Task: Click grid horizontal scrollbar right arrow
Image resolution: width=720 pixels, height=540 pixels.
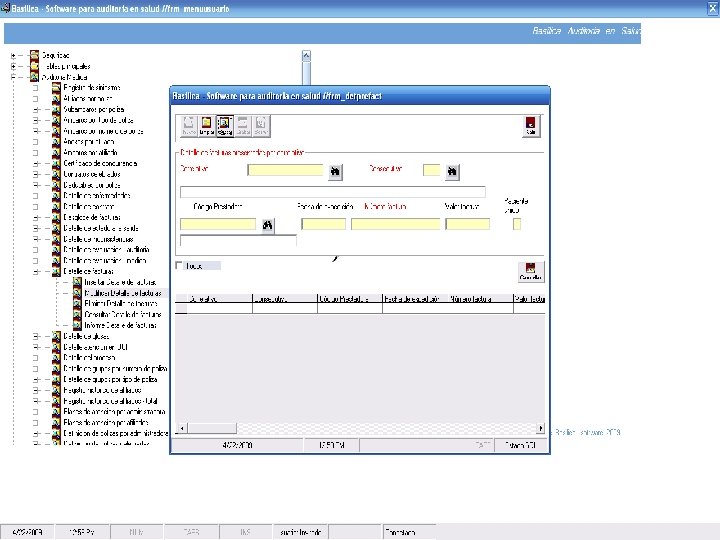Action: (540, 428)
